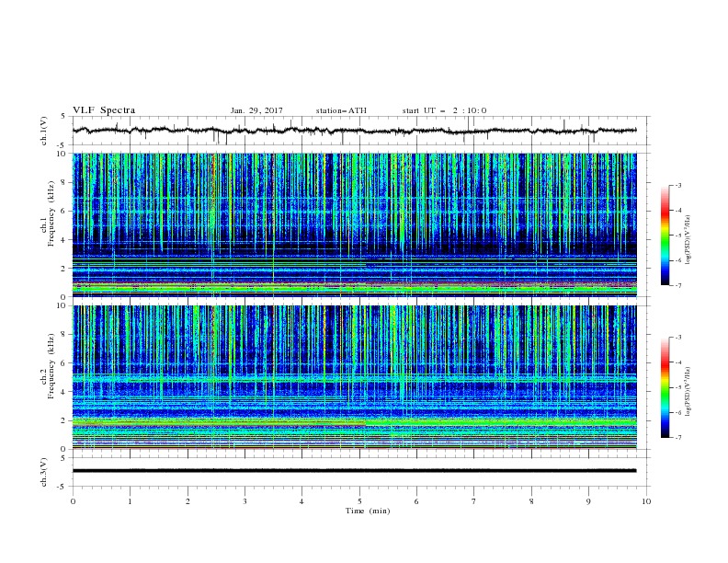Select the ch.1 "Frequency (kHz)" axis label

(x=51, y=212)
